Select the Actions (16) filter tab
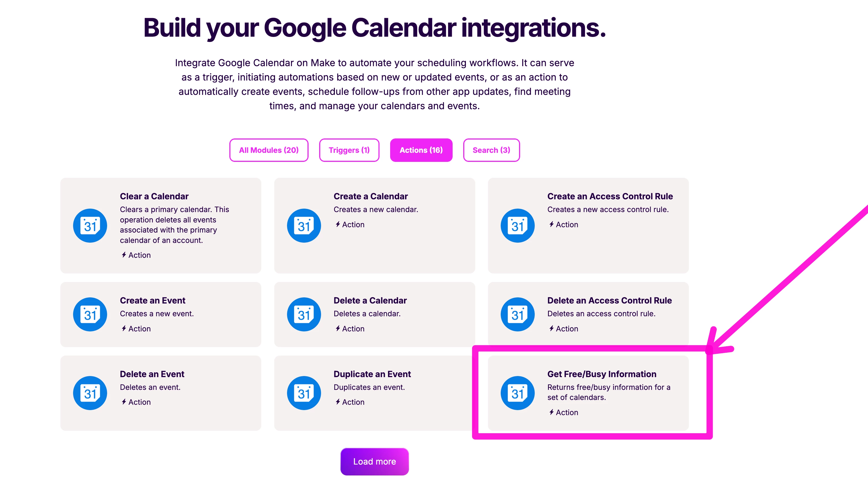 (x=421, y=150)
